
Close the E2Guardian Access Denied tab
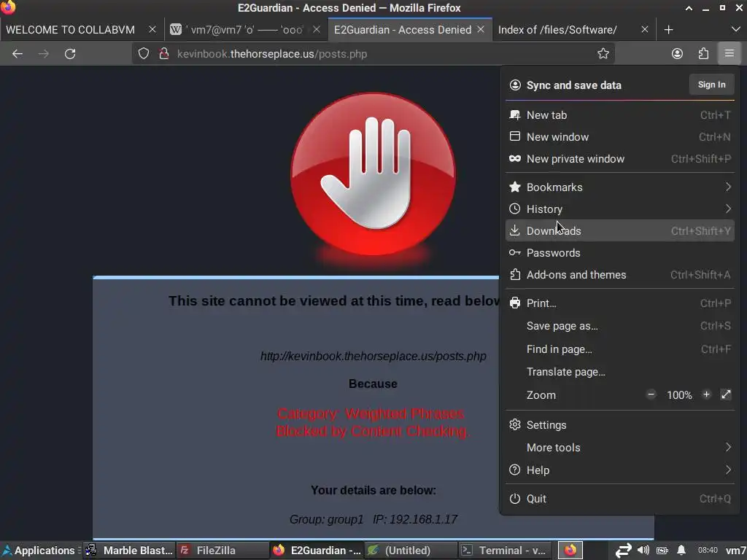point(481,29)
